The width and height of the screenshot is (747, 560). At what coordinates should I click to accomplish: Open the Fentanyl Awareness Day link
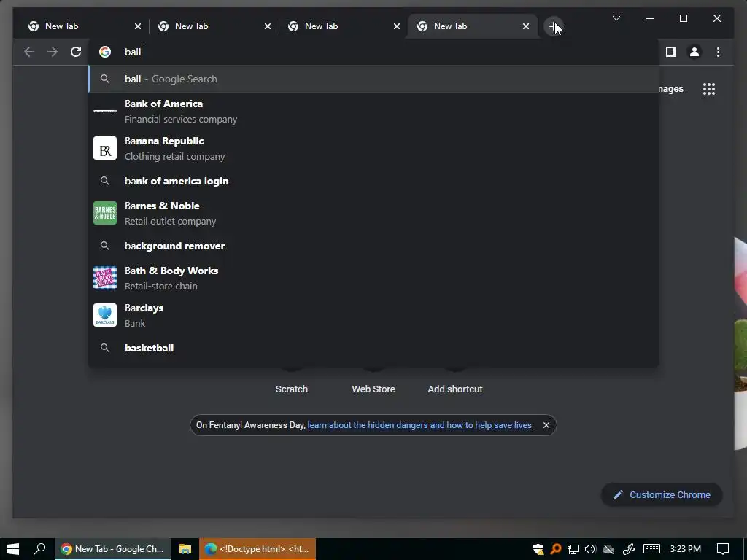click(419, 425)
